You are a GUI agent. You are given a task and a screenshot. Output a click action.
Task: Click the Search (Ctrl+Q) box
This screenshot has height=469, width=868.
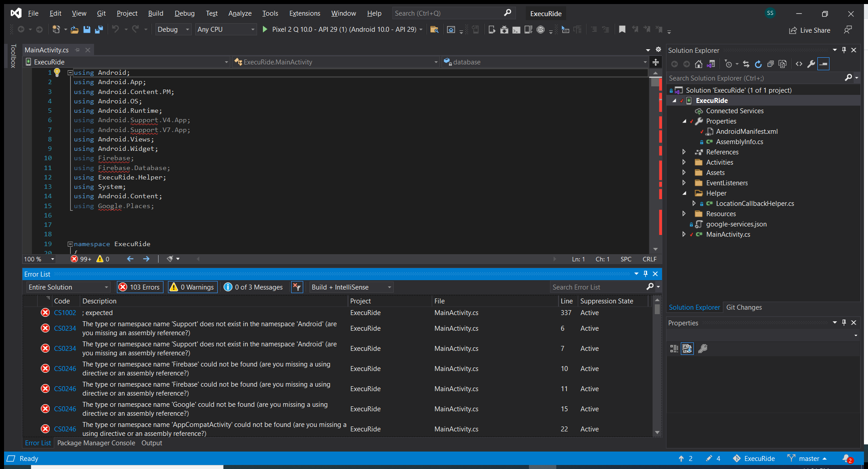click(x=454, y=13)
